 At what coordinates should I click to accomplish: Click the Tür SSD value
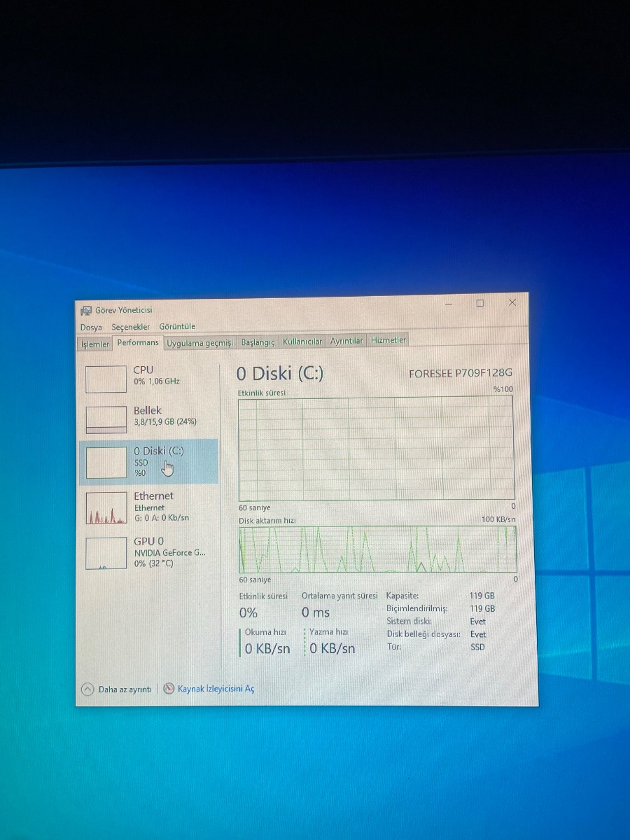[x=477, y=647]
